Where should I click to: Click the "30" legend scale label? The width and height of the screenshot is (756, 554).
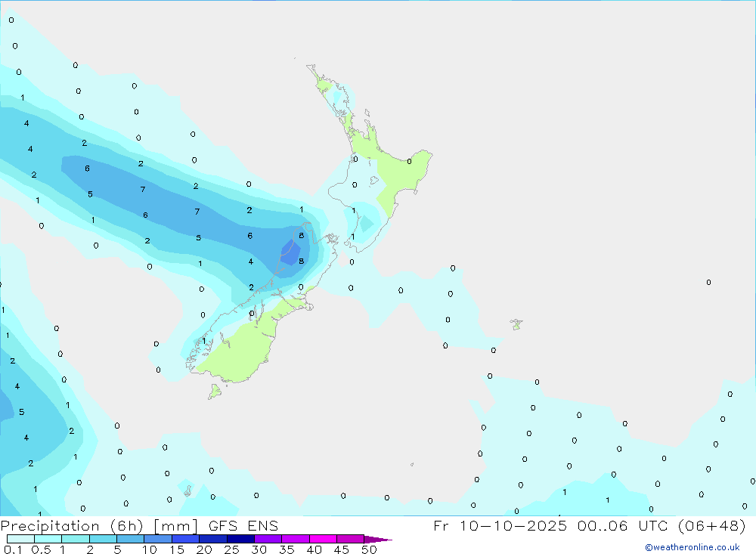pyautogui.click(x=259, y=549)
